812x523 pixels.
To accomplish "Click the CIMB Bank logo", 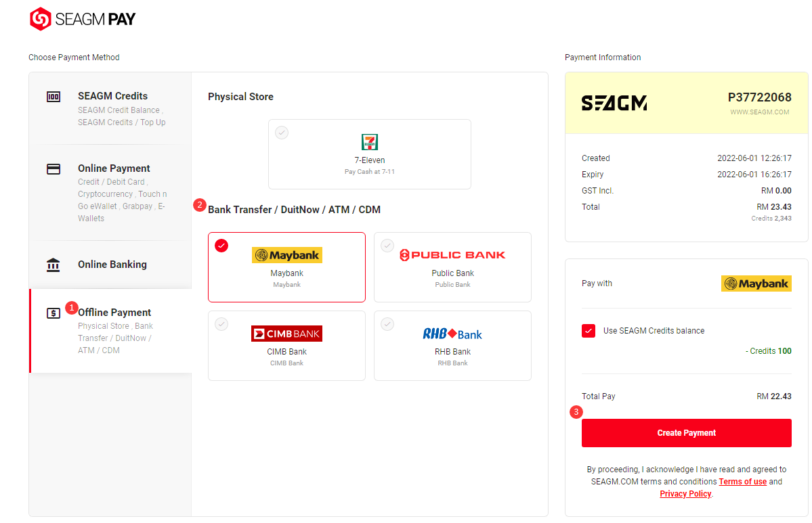I will (287, 334).
